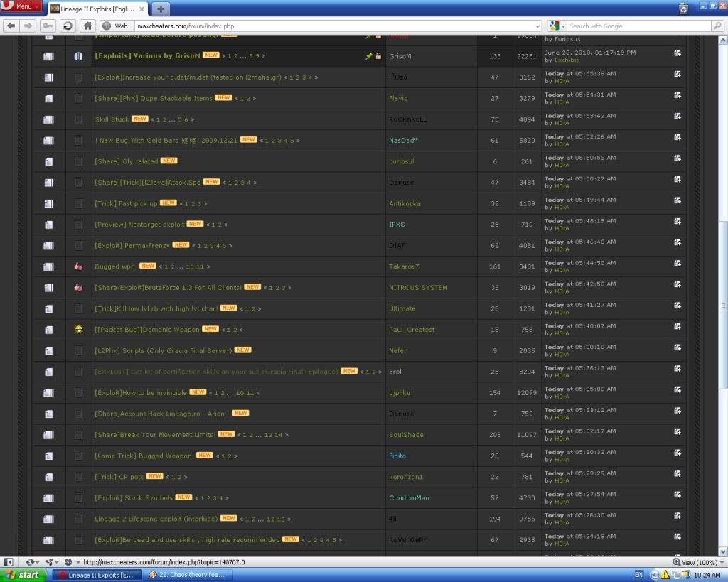This screenshot has width=728, height=582.
Task: Reload the current page
Action: coord(68,26)
